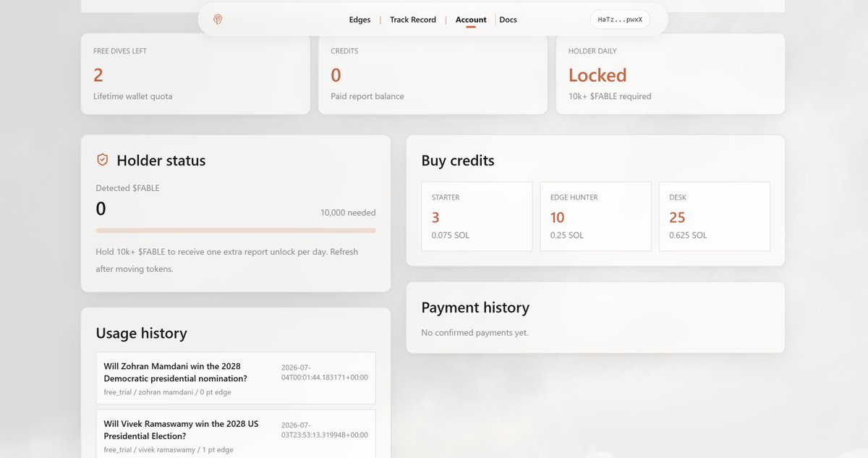Open the Zohran Mamdani nomination usage entry
This screenshot has width=868, height=458.
(236, 378)
